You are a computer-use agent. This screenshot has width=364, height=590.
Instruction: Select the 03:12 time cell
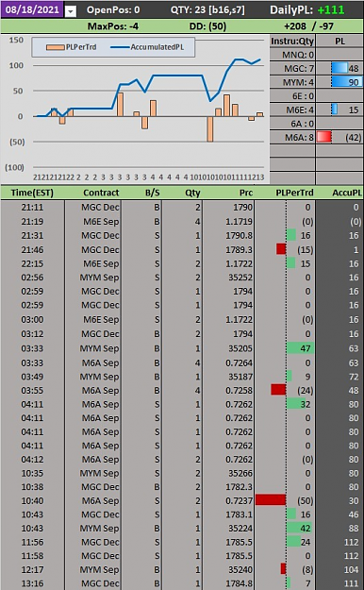tap(32, 334)
